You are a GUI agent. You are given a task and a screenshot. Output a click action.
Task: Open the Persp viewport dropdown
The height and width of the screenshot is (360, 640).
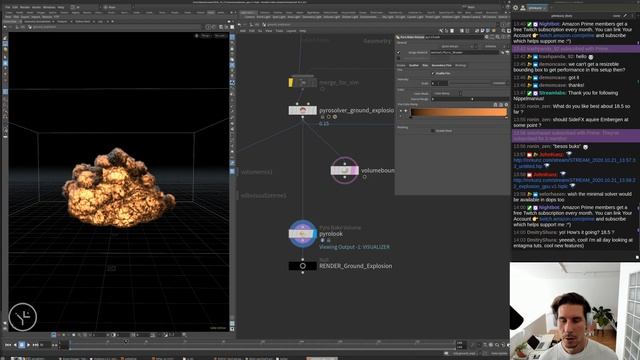[x=206, y=36]
